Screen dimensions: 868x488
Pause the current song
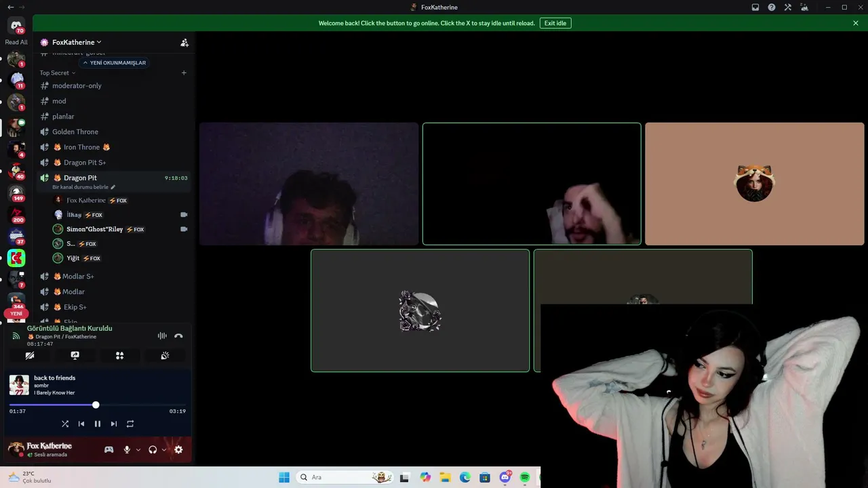[98, 424]
